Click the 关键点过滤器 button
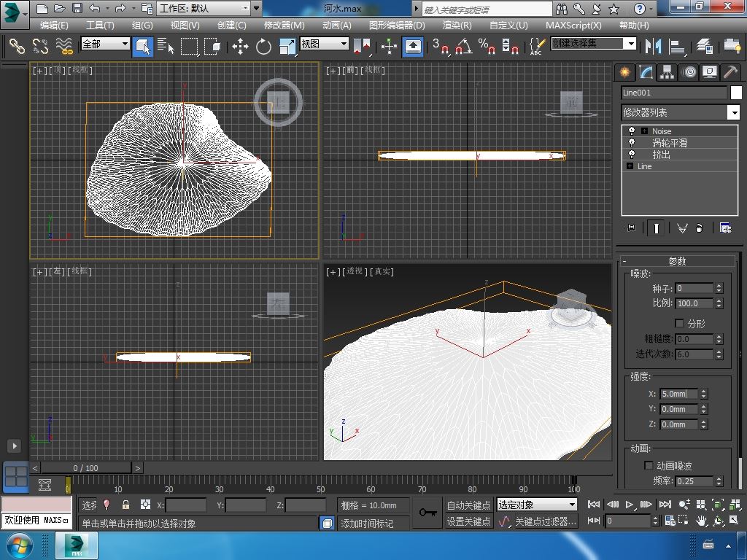Image resolution: width=747 pixels, height=560 pixels. click(546, 522)
